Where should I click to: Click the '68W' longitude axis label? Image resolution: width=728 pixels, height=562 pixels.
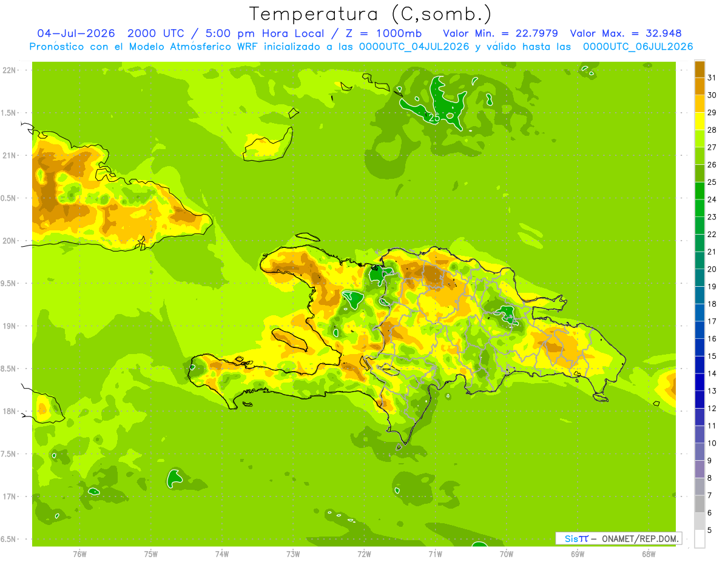[x=649, y=554]
